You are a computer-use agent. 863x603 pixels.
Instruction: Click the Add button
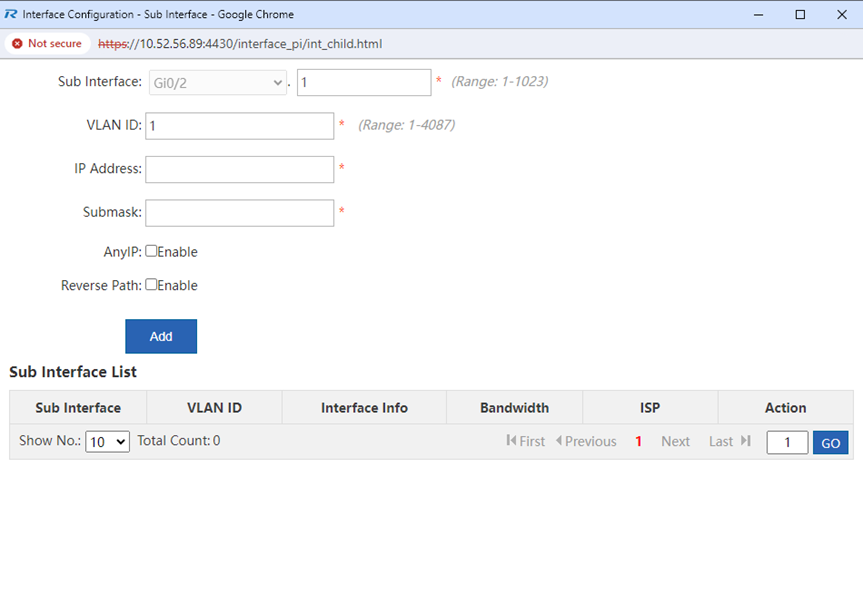(161, 336)
